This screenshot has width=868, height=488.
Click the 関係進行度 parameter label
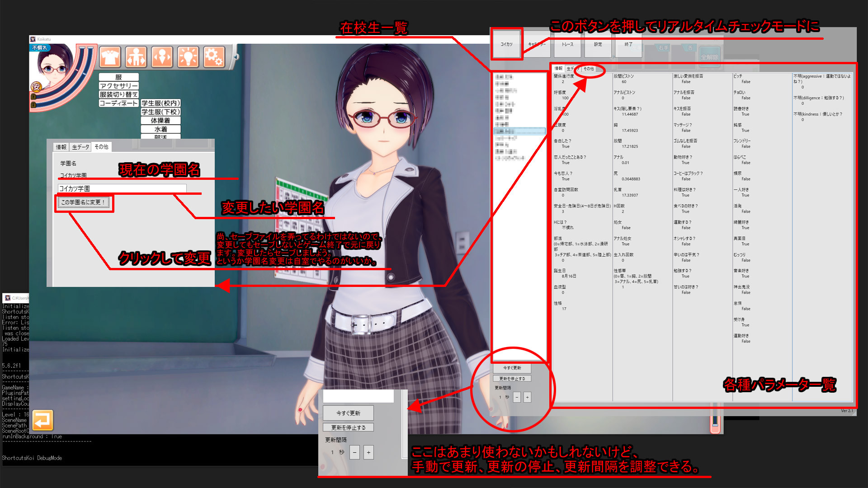pos(564,76)
